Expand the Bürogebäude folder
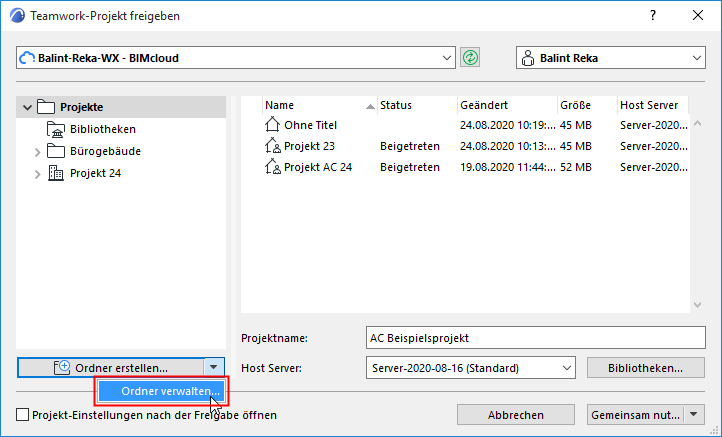This screenshot has height=437, width=722. (x=38, y=152)
